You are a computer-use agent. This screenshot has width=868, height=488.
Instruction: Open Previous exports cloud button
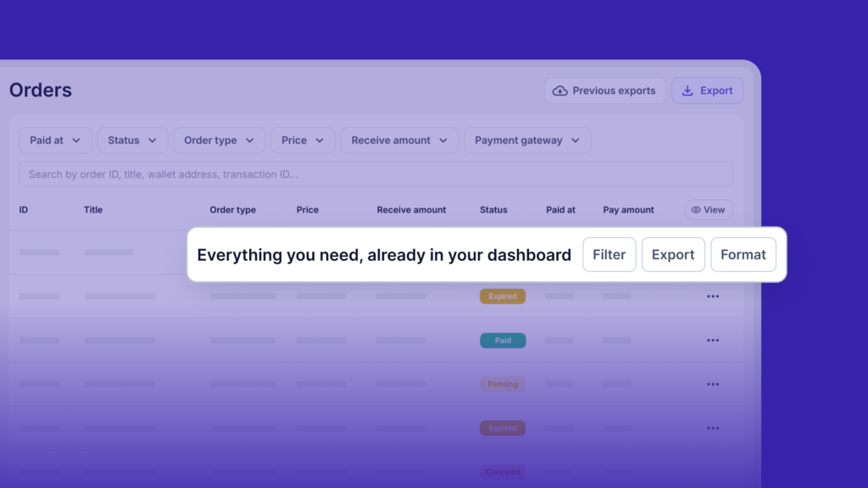coord(604,91)
